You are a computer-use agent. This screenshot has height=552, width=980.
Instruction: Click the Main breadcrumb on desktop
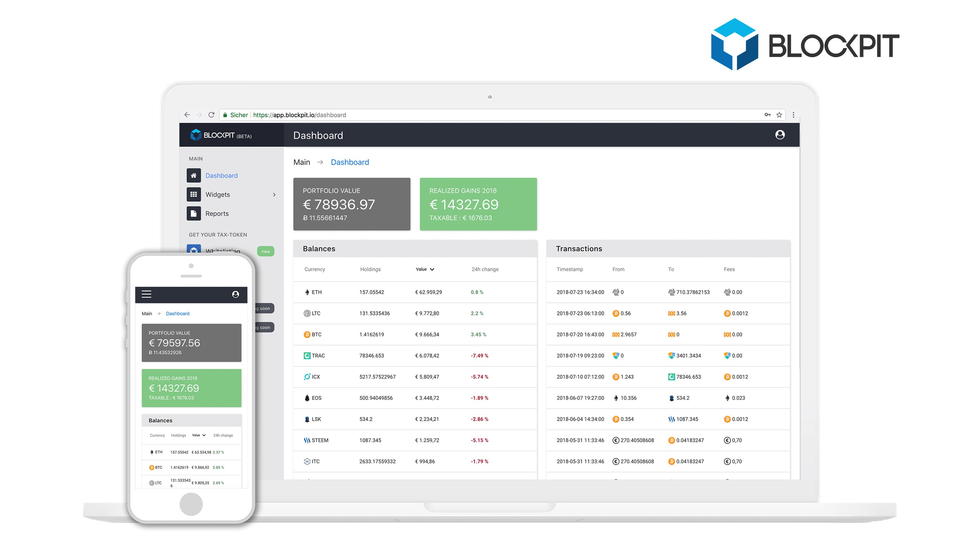coord(302,162)
